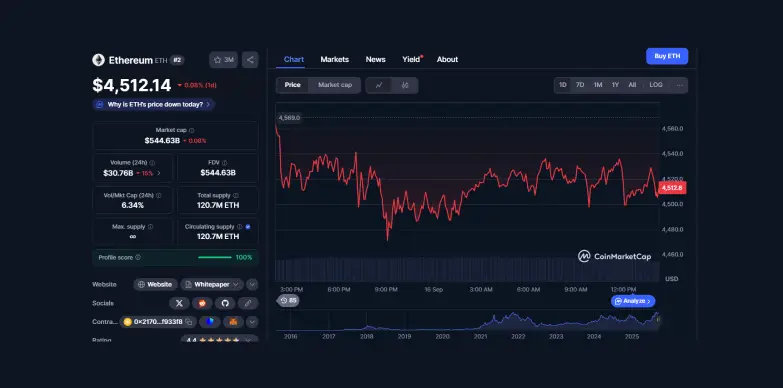Open the chain link social icon

[248, 303]
